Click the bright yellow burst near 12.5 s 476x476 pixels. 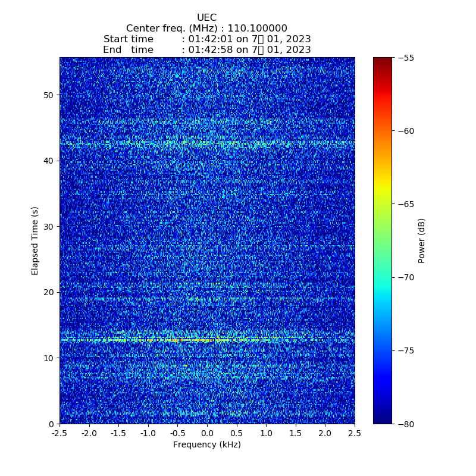190,340
